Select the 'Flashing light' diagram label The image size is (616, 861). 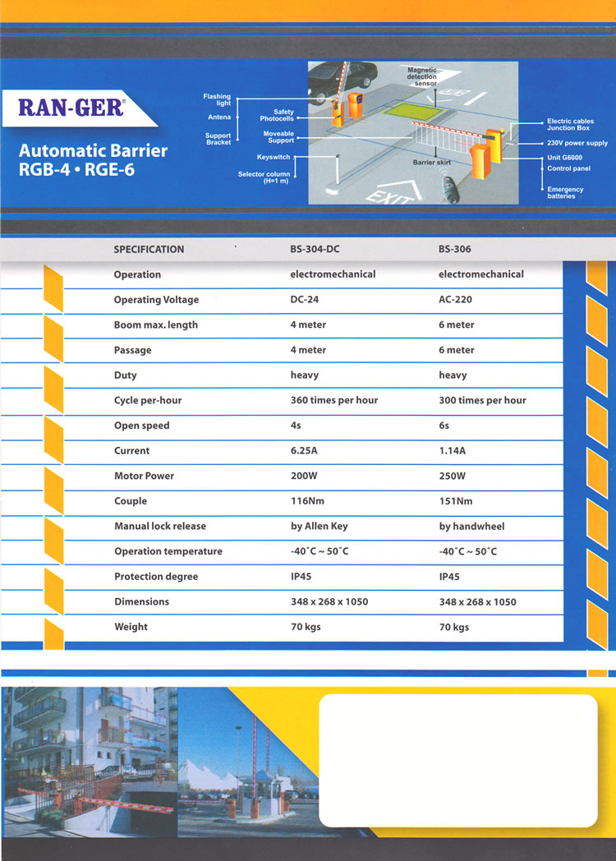coord(217,99)
